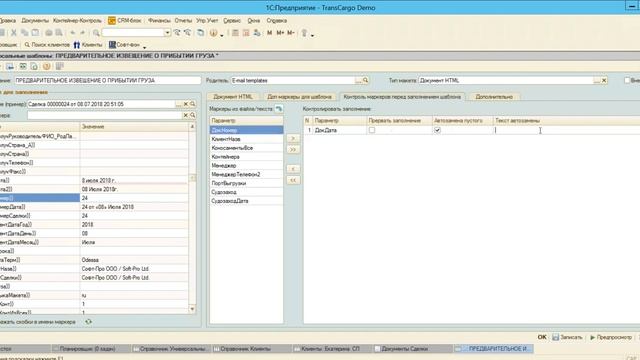Image resolution: width=640 pixels, height=360 pixels.
Task: Switch to the Документ HTML tab
Action: [233, 97]
